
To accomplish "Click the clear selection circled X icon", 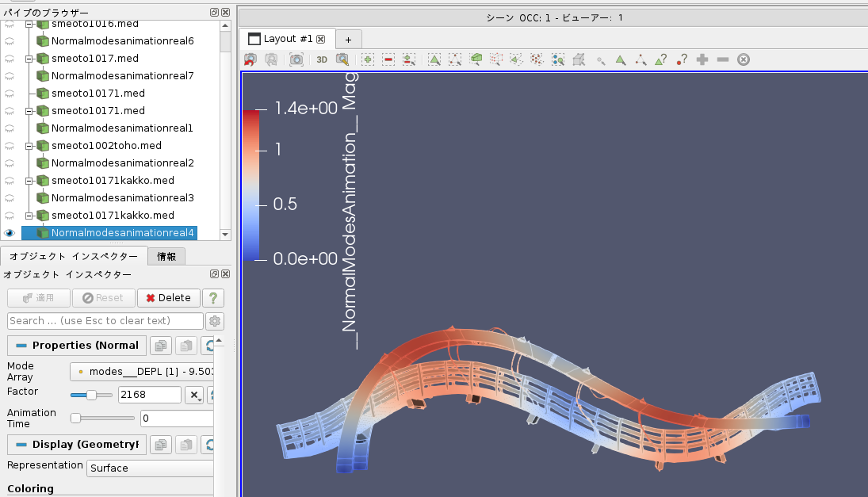I will [744, 59].
